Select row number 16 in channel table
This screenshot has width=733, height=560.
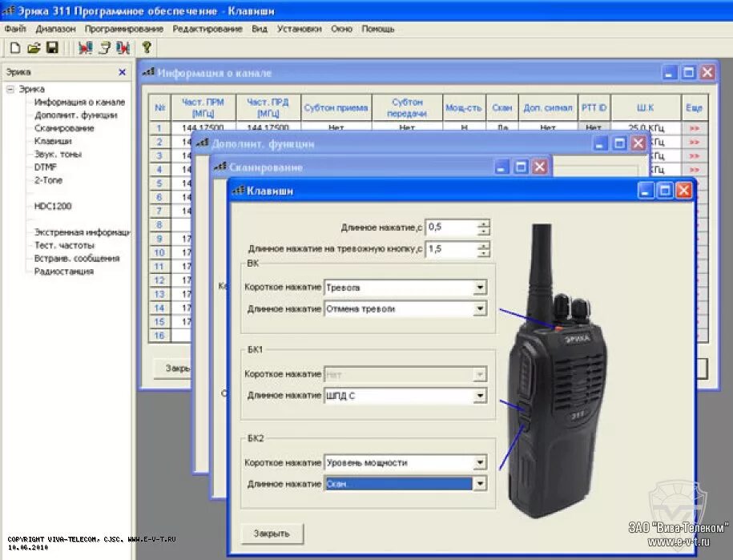tap(159, 335)
